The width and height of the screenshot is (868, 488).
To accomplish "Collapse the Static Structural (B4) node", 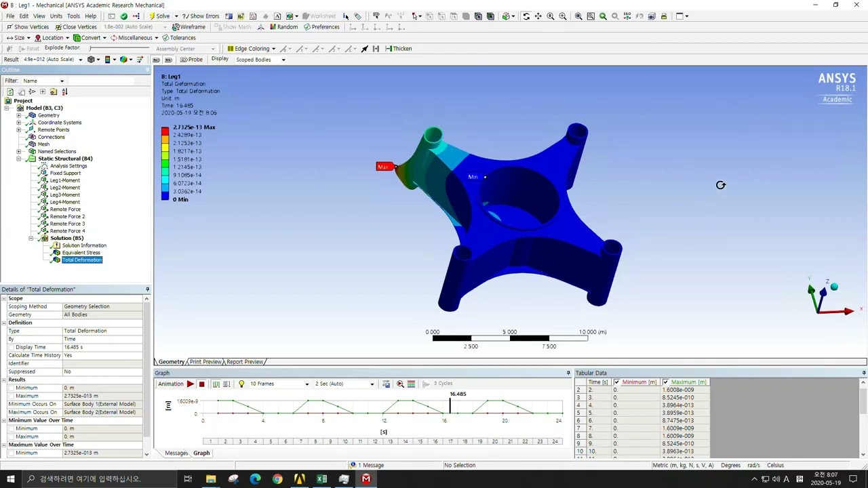I will click(x=19, y=159).
